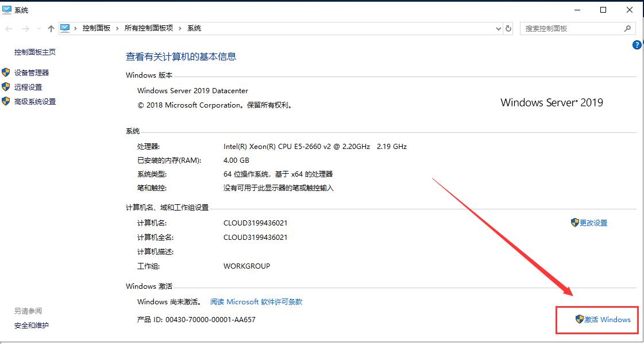Click product ID 00430-70000-00001-AA657

click(210, 319)
